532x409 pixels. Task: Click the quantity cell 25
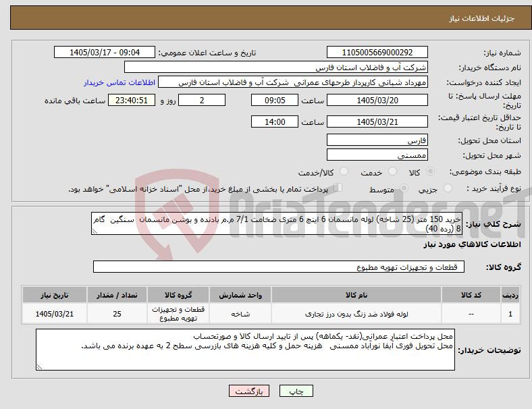click(x=117, y=314)
